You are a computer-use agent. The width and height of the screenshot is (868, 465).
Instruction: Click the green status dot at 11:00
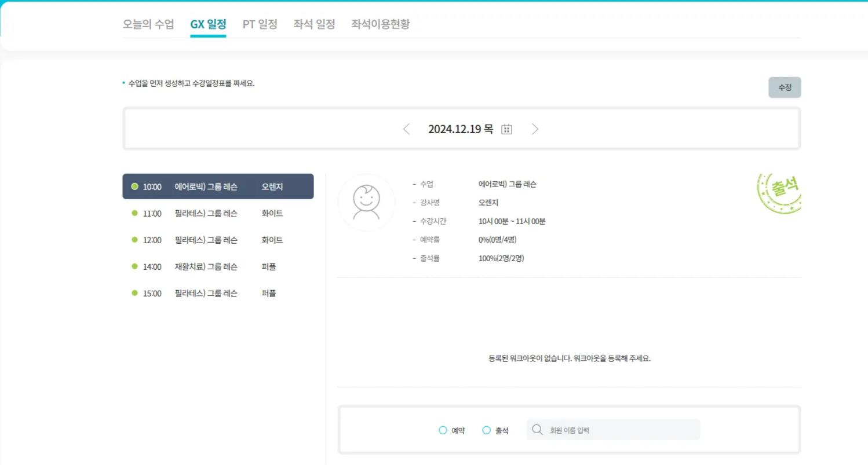click(134, 213)
